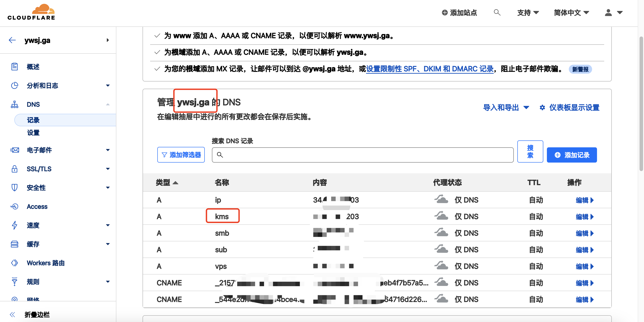Open the 缓存 menu item
Screen dimensions: 644x322
[x=33, y=244]
